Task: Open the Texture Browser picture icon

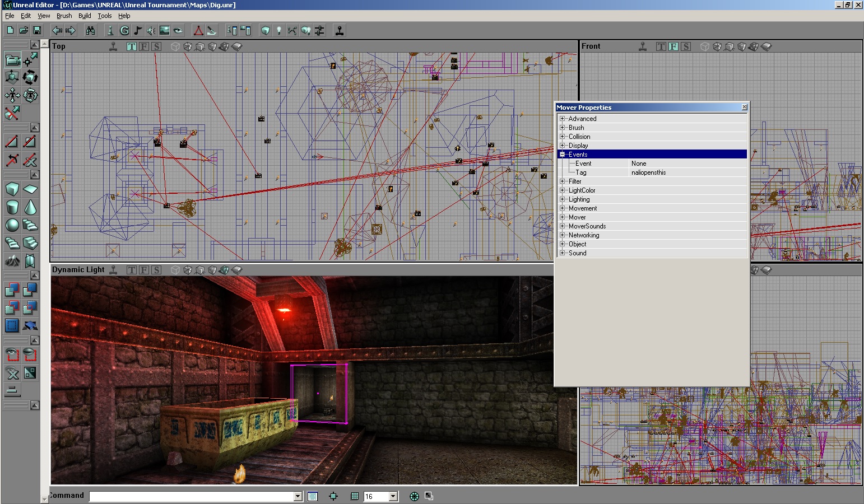Action: [165, 31]
